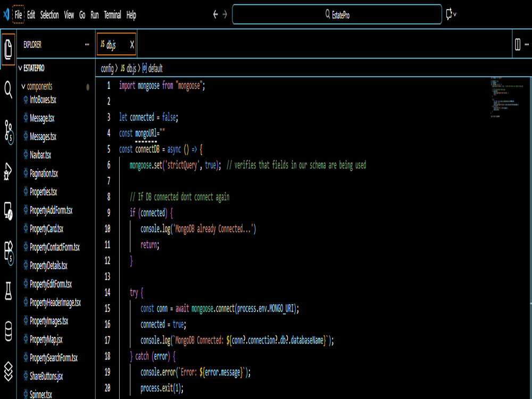Click process.exit(1) on line 20
Viewport: 532px width, 399px height.
(x=161, y=388)
